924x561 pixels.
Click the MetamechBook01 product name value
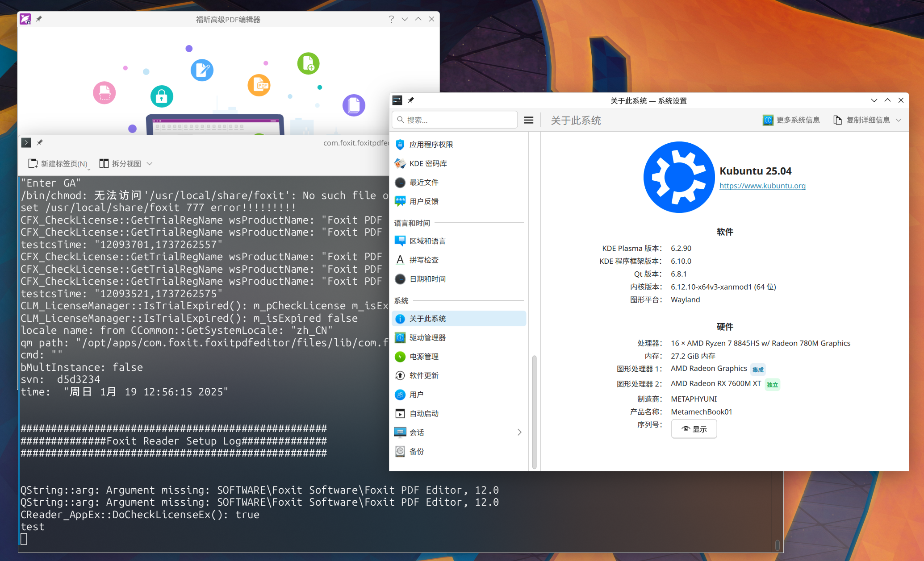701,412
